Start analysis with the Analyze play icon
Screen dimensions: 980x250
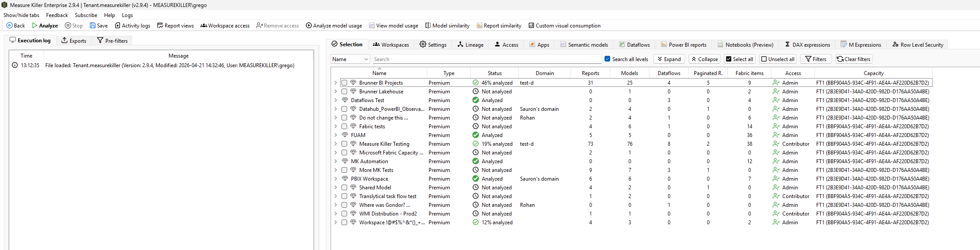(35, 26)
